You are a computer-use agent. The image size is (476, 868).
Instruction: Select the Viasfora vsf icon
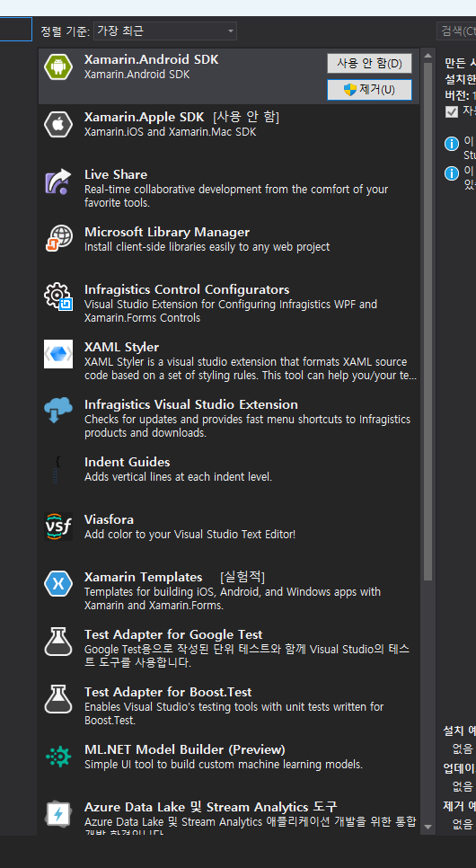(58, 527)
